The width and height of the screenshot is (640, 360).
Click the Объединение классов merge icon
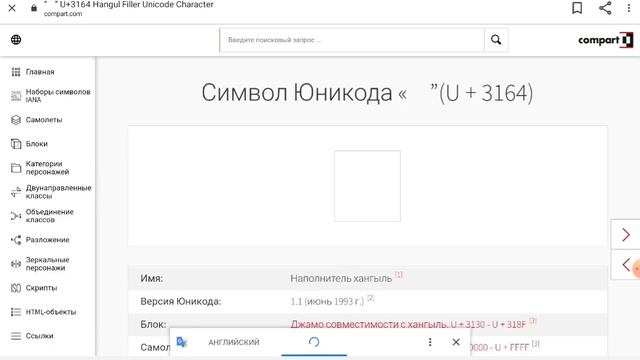16,216
